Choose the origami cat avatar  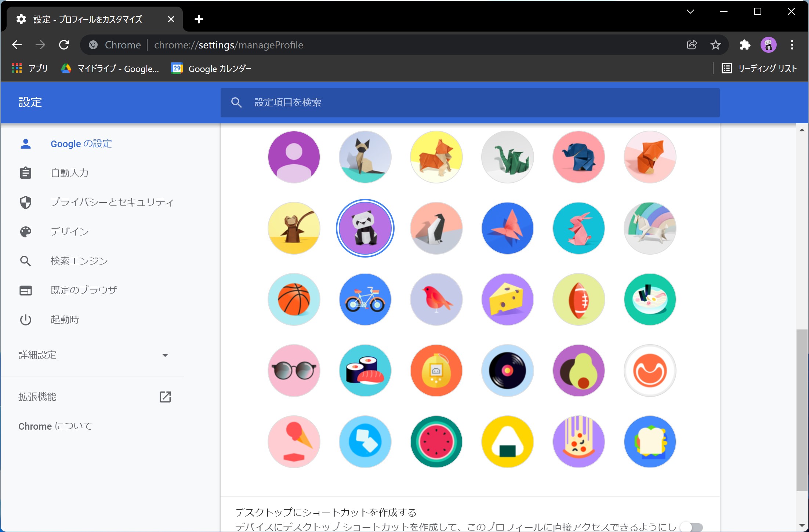click(365, 157)
